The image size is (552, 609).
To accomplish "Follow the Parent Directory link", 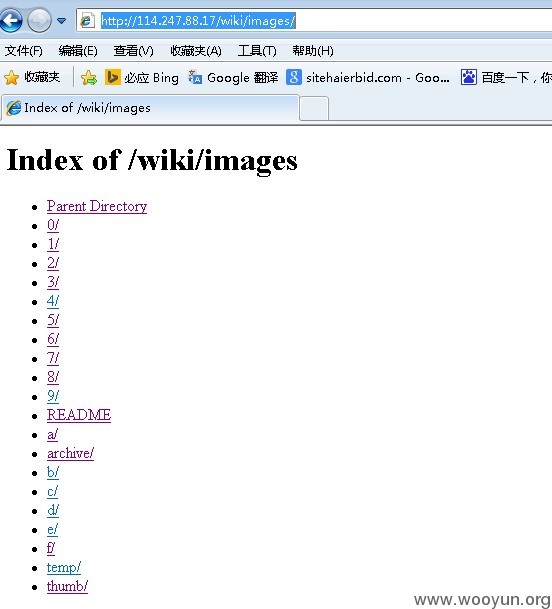I will pyautogui.click(x=97, y=206).
